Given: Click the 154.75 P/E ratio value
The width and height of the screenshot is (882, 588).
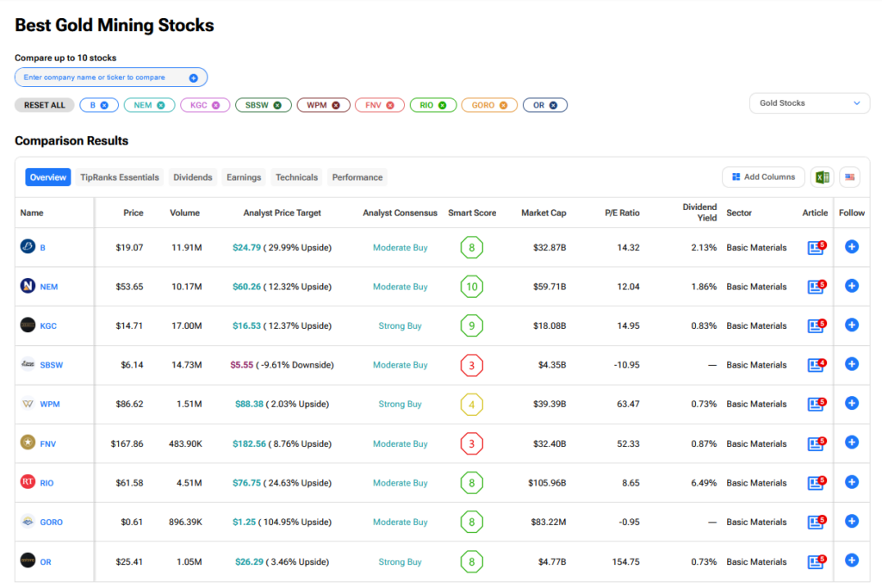Looking at the screenshot, I should click(x=625, y=561).
